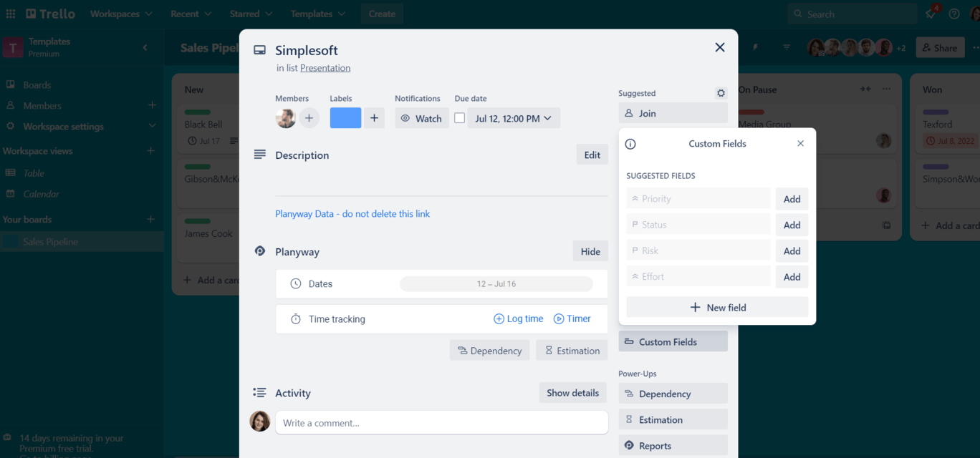Open the Workspaces dropdown menu

[x=121, y=14]
